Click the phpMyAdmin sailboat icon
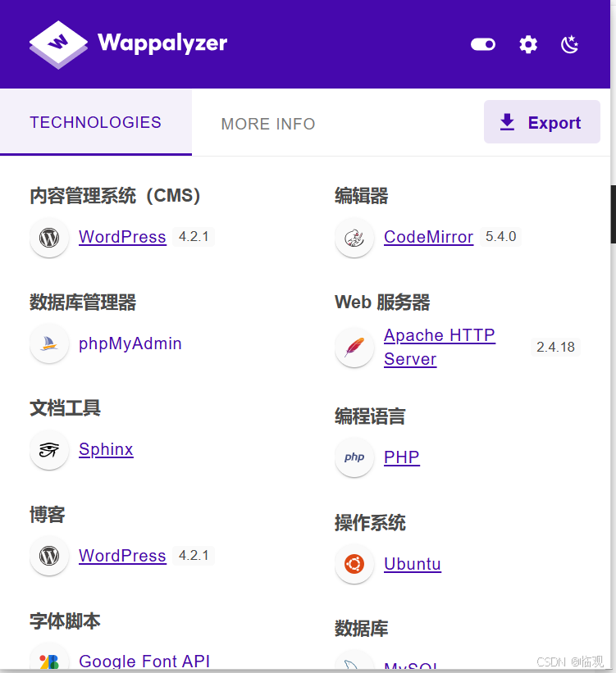 49,343
